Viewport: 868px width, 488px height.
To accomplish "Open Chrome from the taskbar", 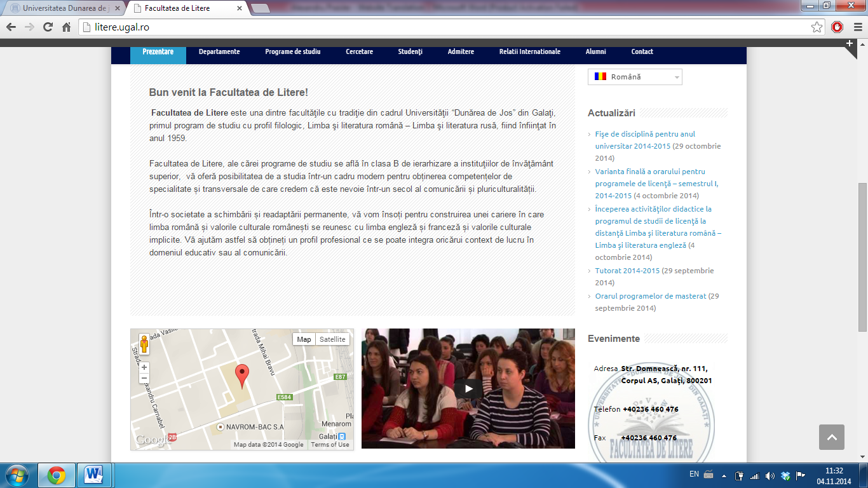I will tap(57, 475).
